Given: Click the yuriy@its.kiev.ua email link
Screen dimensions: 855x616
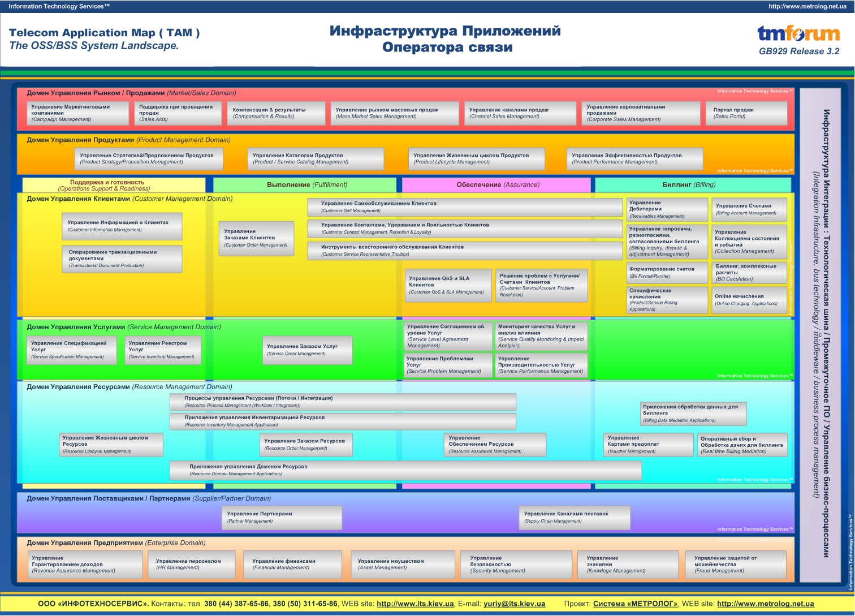Looking at the screenshot, I should coord(514,604).
